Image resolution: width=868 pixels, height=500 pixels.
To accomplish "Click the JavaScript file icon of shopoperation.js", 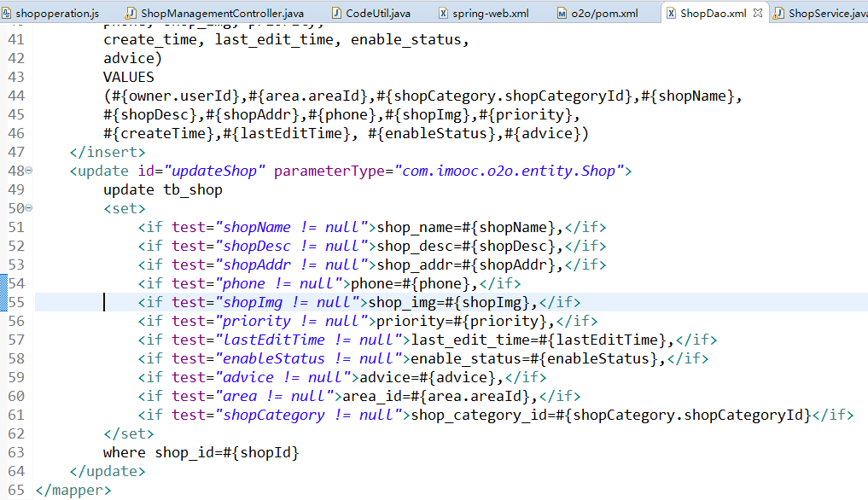I will point(7,13).
